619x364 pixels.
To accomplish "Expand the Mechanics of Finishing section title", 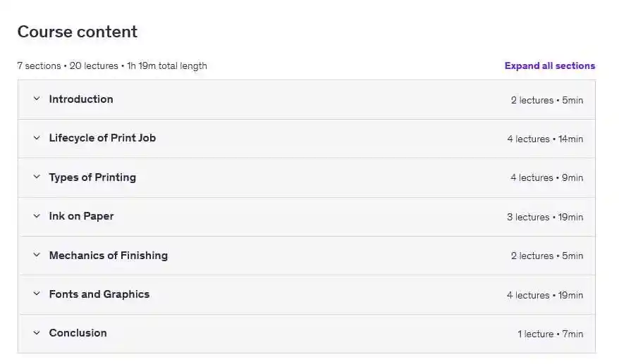I will (108, 256).
